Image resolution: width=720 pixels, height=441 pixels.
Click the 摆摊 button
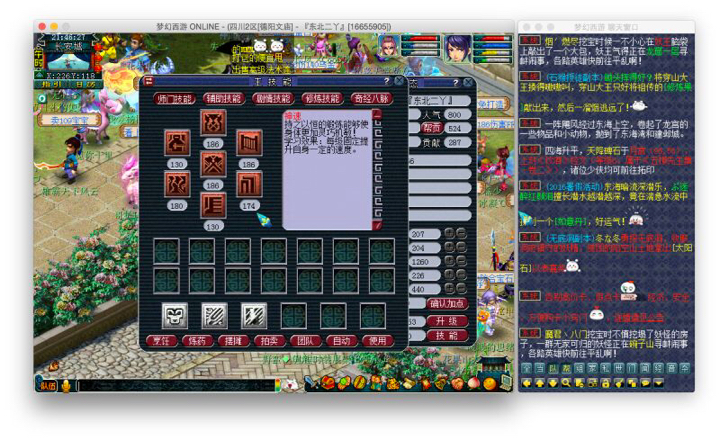click(x=233, y=340)
